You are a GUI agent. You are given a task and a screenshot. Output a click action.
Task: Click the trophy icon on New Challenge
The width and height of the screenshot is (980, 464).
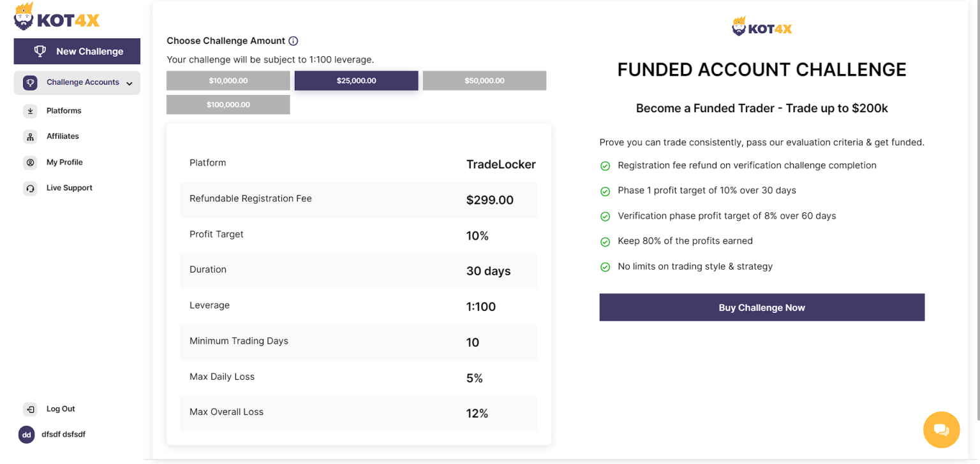40,51
